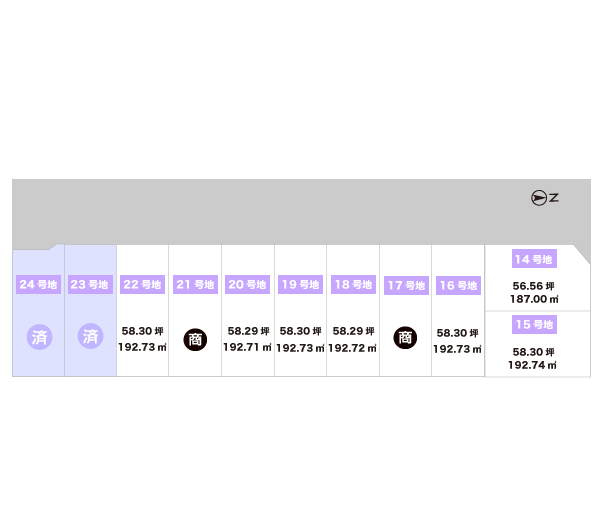Click the 済 sold icon in lot 23
605x509 pixels.
(91, 337)
